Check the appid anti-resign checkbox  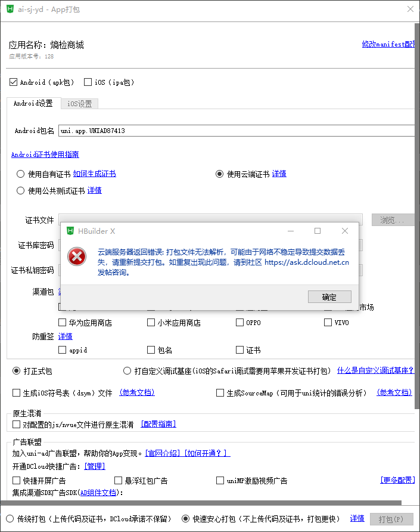coord(63,350)
